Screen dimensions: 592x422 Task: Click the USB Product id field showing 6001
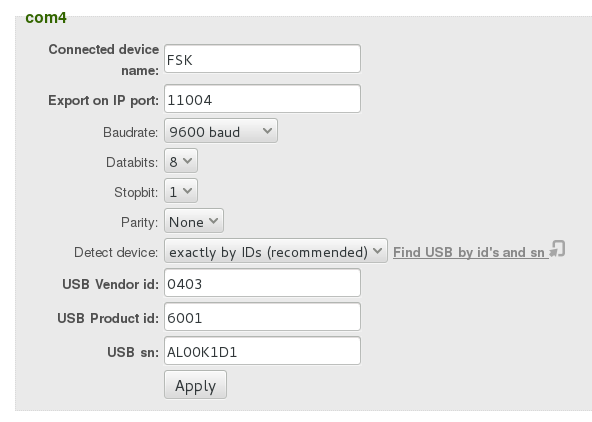click(x=262, y=317)
